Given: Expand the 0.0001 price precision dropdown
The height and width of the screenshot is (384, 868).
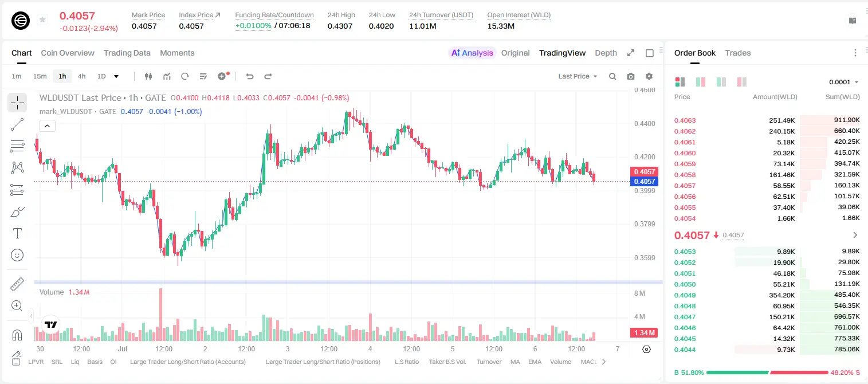Looking at the screenshot, I should click(843, 82).
